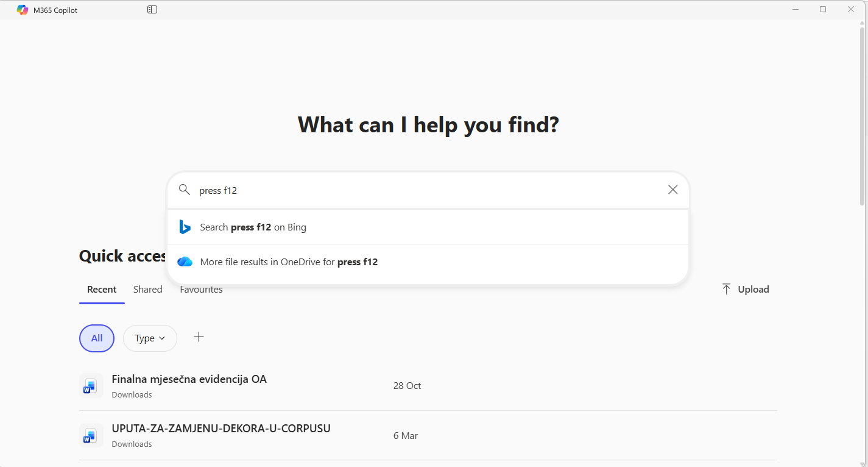This screenshot has width=868, height=467.
Task: Click the OneDrive cloud icon
Action: 185,262
